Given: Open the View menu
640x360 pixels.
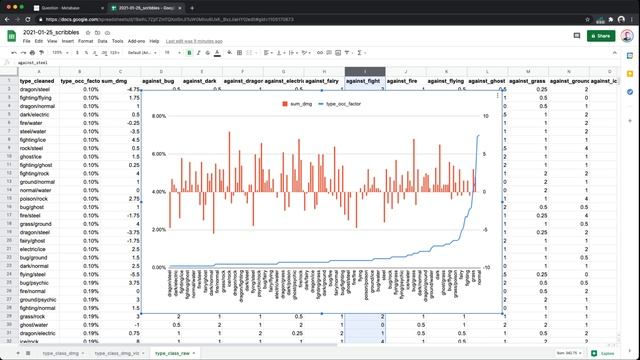Looking at the screenshot, I should [x=52, y=41].
